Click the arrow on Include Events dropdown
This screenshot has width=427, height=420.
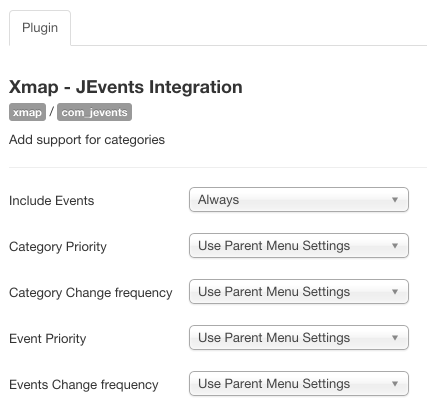(395, 200)
